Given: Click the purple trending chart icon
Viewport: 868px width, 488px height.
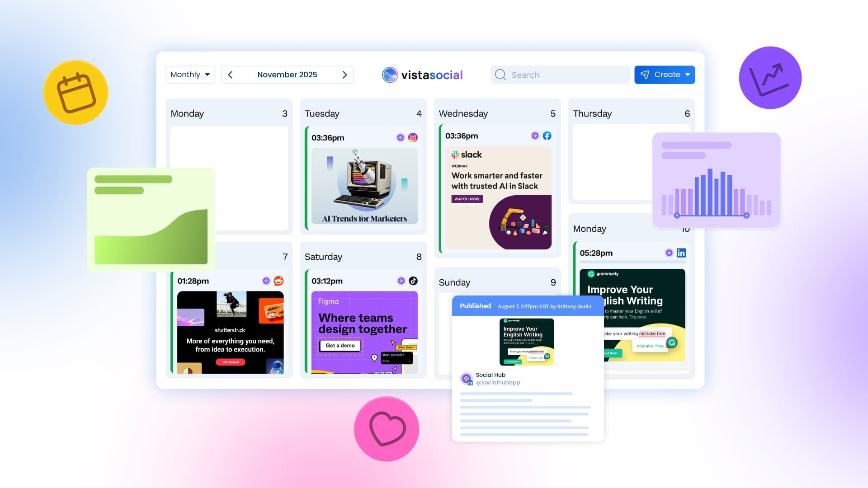Looking at the screenshot, I should [770, 77].
